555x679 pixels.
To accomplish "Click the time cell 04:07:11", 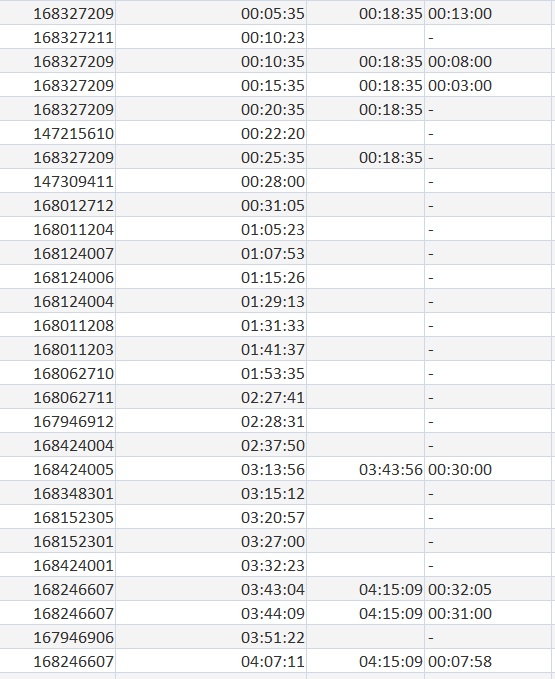I will coord(211,661).
